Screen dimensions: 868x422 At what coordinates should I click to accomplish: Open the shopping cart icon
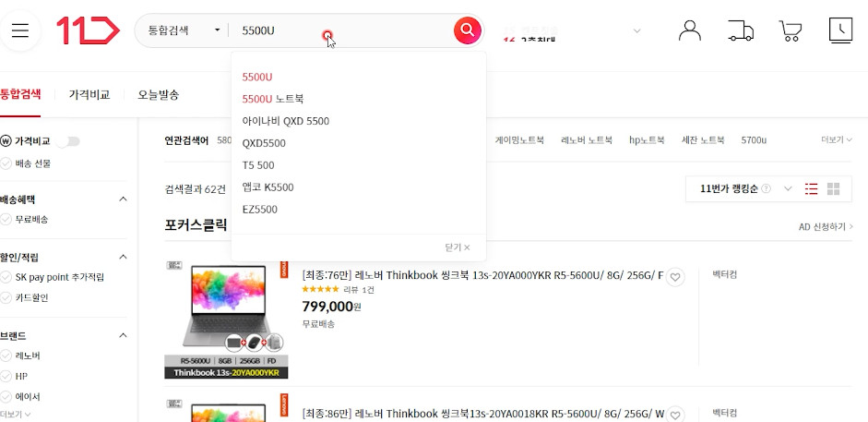point(791,31)
